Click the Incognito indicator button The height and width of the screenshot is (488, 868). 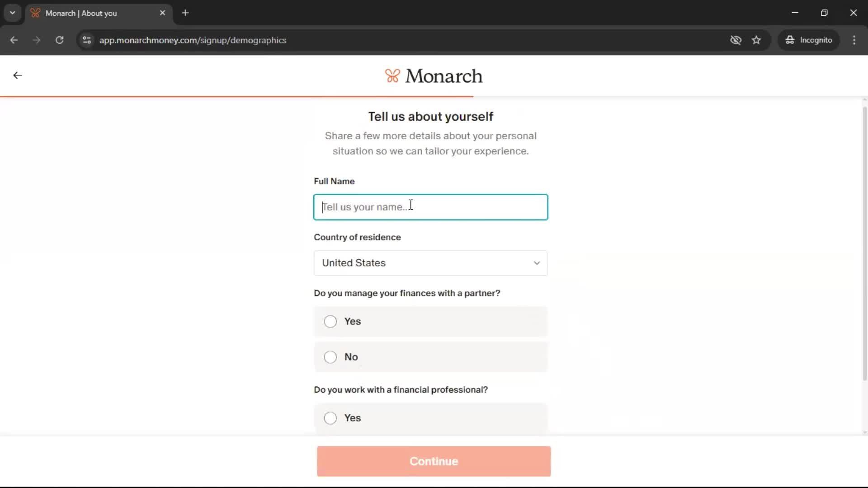pyautogui.click(x=809, y=40)
